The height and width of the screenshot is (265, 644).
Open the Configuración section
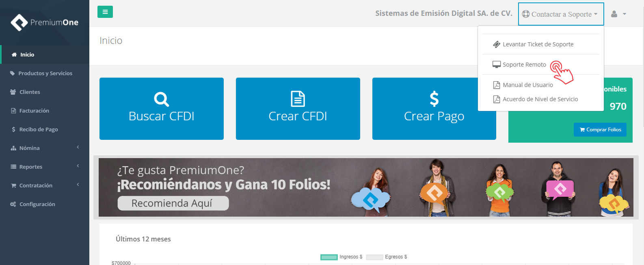[45, 204]
